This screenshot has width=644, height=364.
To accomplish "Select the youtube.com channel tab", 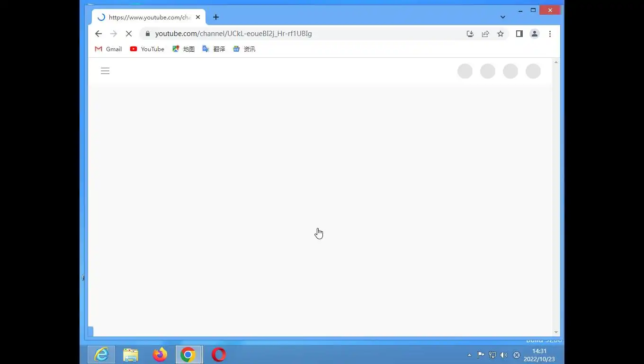I will coord(149,17).
